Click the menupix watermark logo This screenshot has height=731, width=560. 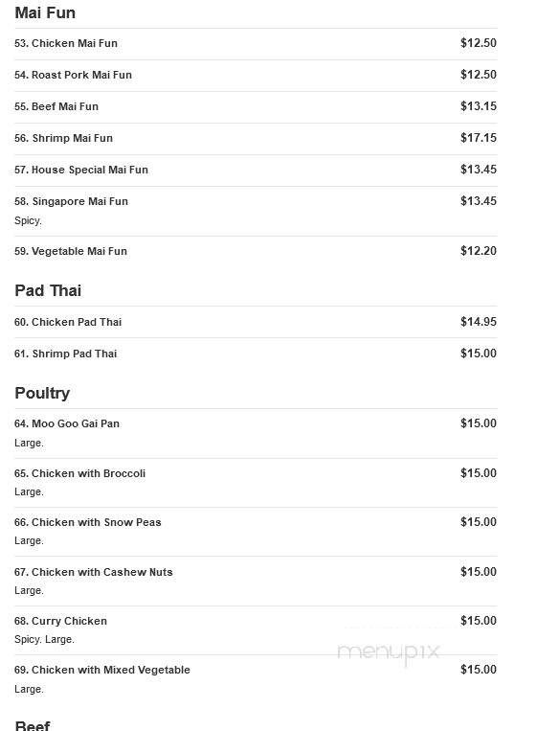click(389, 652)
